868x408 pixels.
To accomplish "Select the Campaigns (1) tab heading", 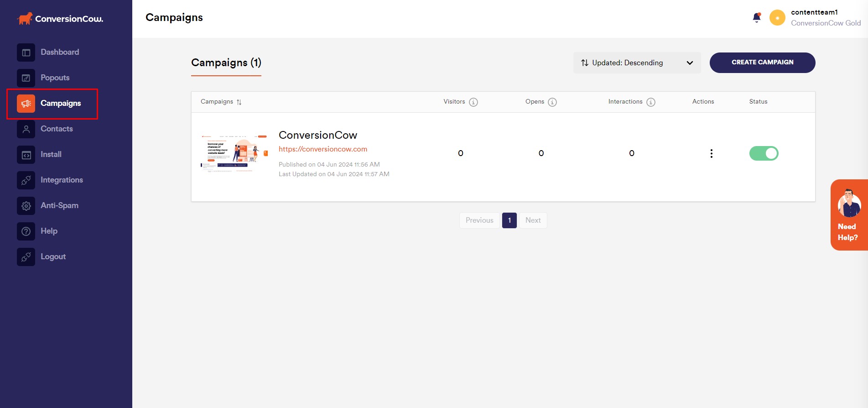I will (x=226, y=63).
